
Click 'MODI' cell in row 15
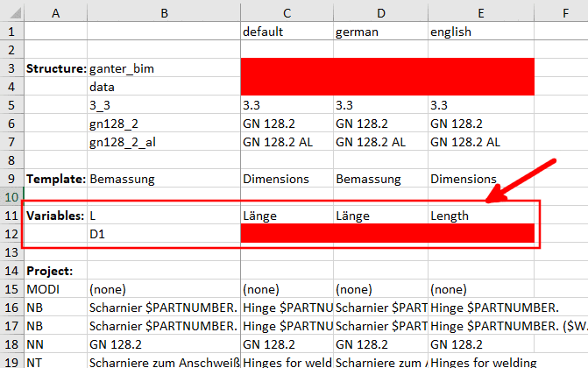coord(55,289)
